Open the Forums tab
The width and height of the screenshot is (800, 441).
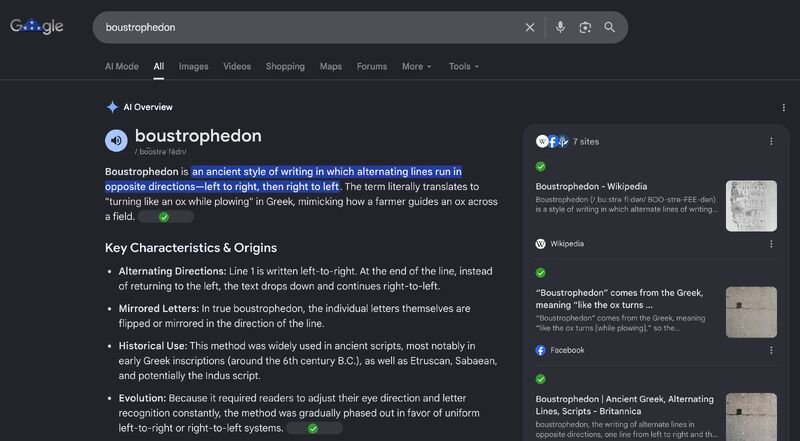(372, 66)
